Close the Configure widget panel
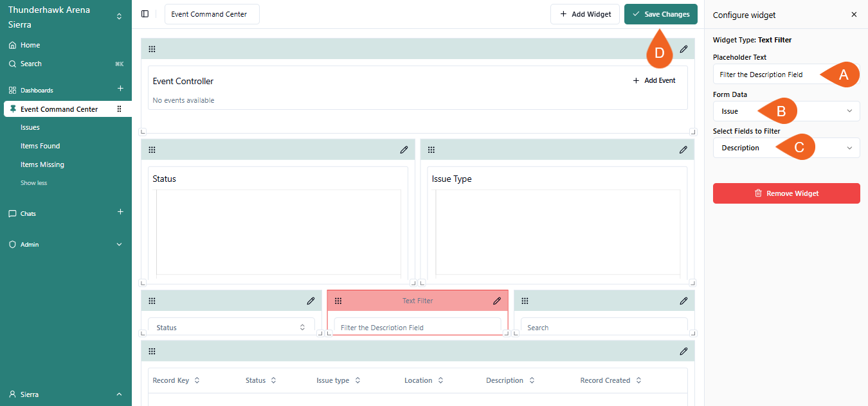868x406 pixels. 854,14
